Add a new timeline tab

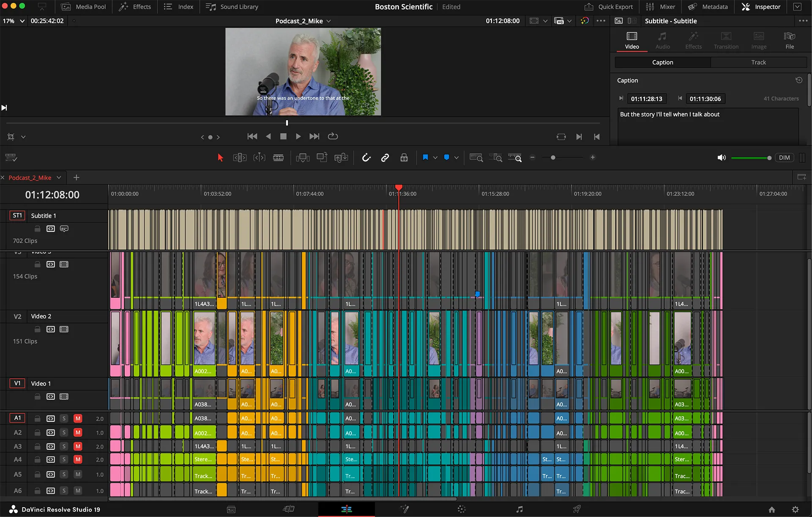click(76, 178)
